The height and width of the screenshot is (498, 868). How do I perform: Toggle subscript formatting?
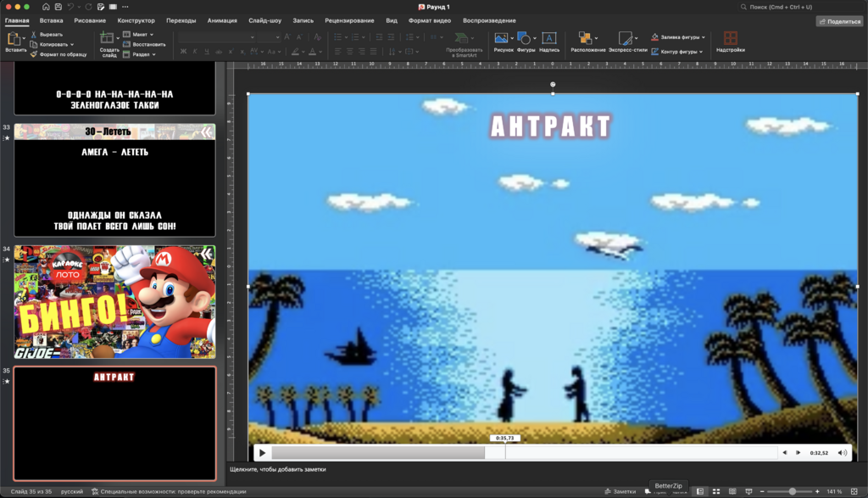click(242, 52)
